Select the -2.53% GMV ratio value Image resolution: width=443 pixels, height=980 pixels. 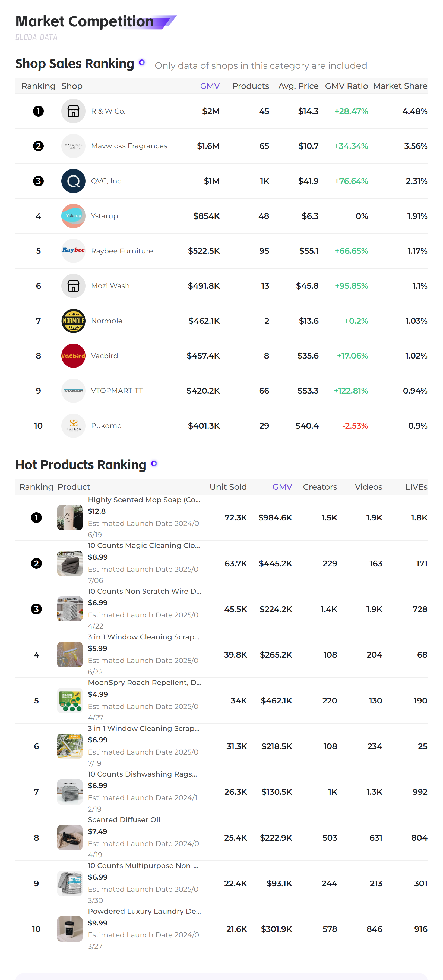coord(355,426)
